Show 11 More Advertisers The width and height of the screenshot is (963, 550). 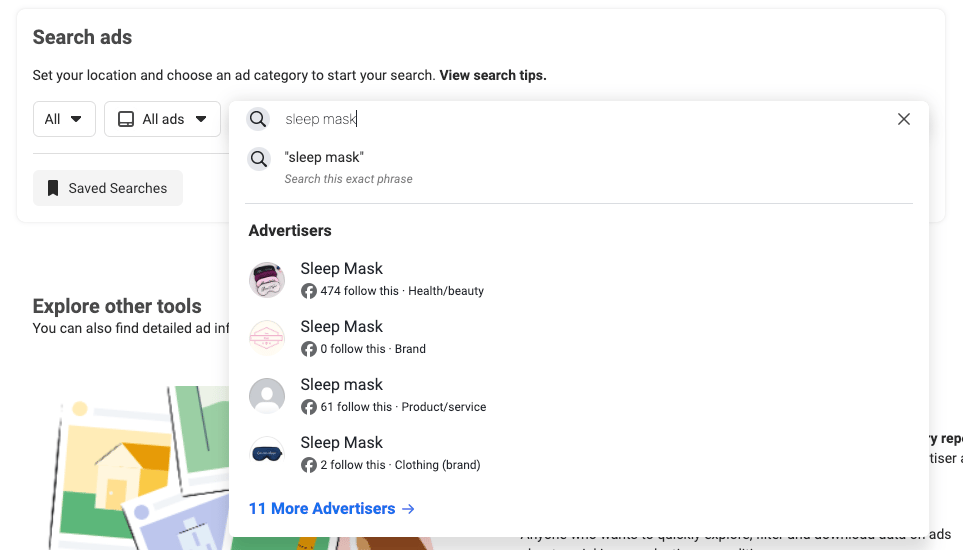click(332, 509)
